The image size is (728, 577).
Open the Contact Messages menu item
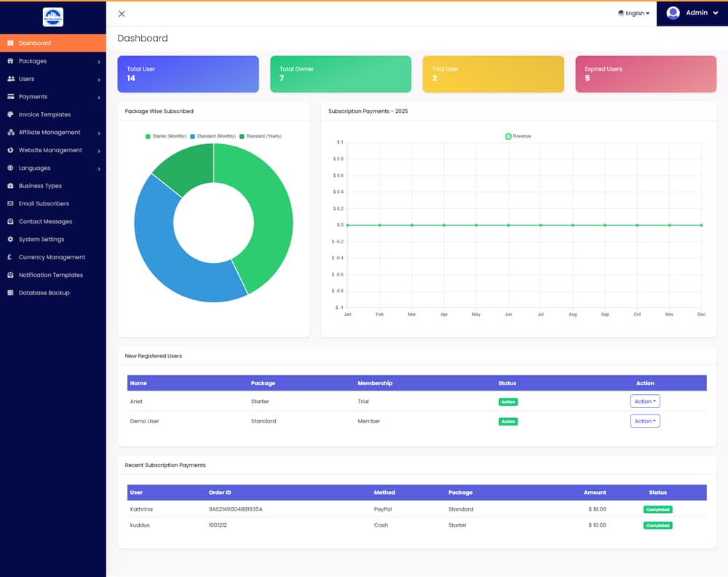(x=45, y=221)
